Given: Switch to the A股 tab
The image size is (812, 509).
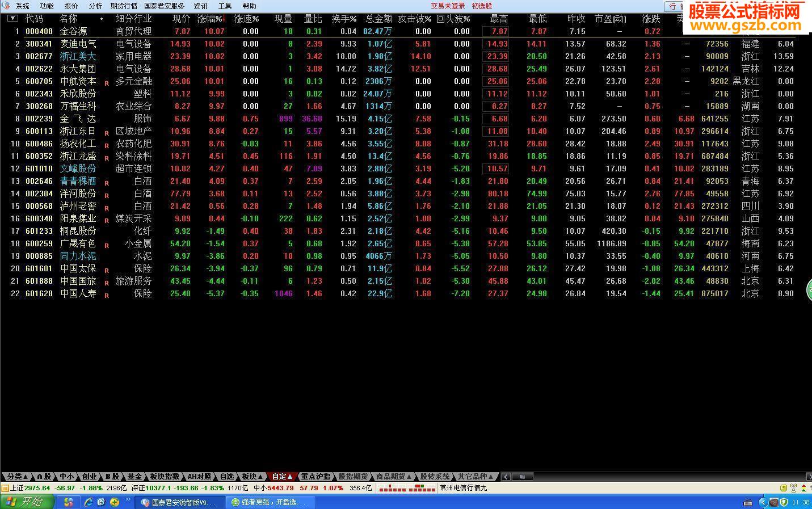Looking at the screenshot, I should tap(44, 477).
